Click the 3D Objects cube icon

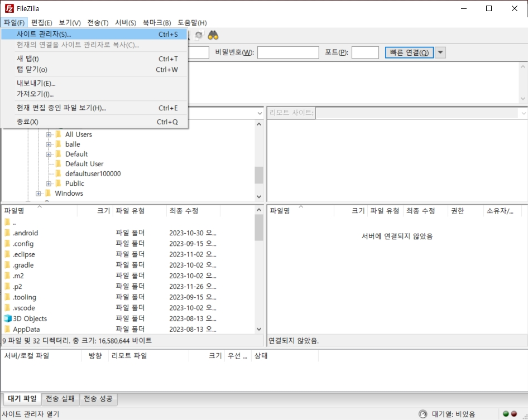[x=7, y=318]
